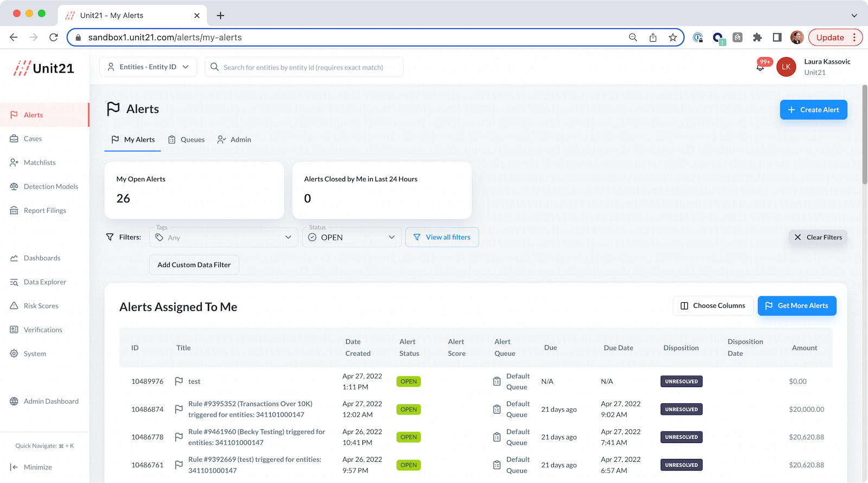The height and width of the screenshot is (483, 868).
Task: Expand the Entities - Entity ID dropdown
Action: [148, 67]
